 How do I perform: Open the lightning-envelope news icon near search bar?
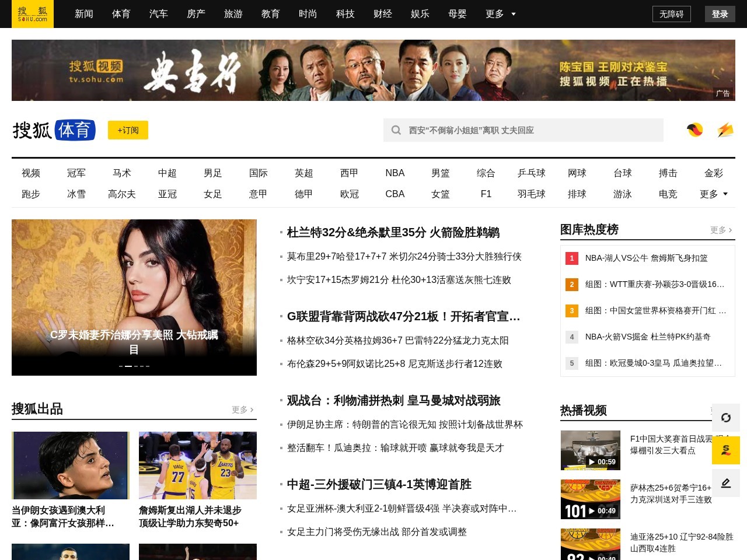[x=725, y=130]
